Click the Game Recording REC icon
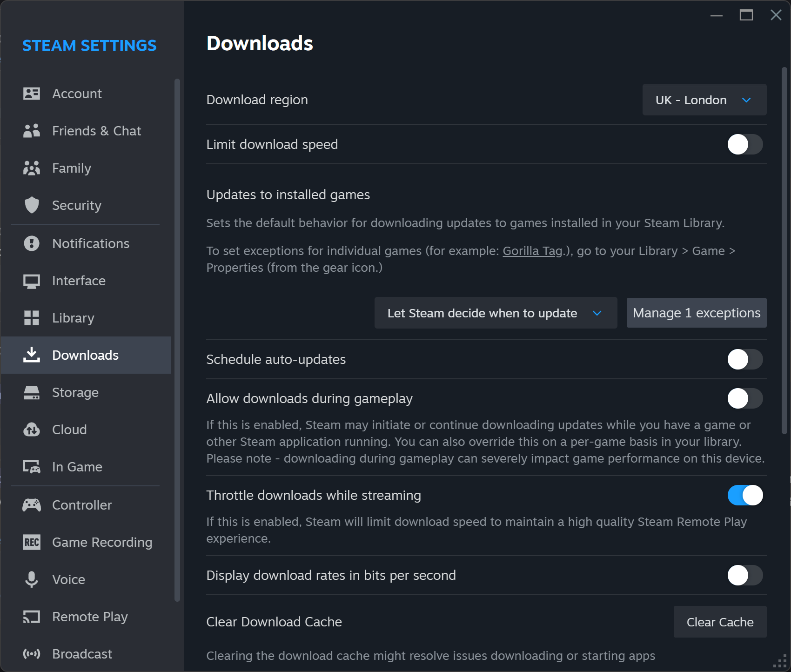Screen dimensions: 791x672 tap(32, 542)
